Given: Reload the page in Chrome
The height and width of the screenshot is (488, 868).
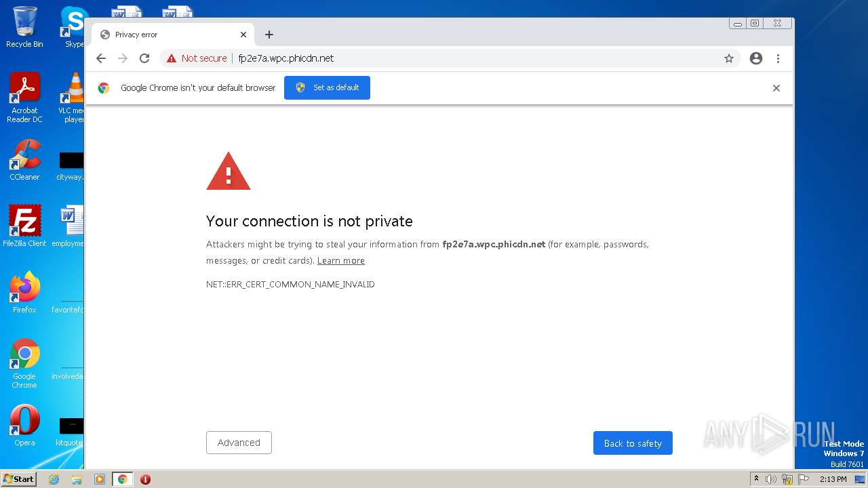Looking at the screenshot, I should tap(144, 58).
